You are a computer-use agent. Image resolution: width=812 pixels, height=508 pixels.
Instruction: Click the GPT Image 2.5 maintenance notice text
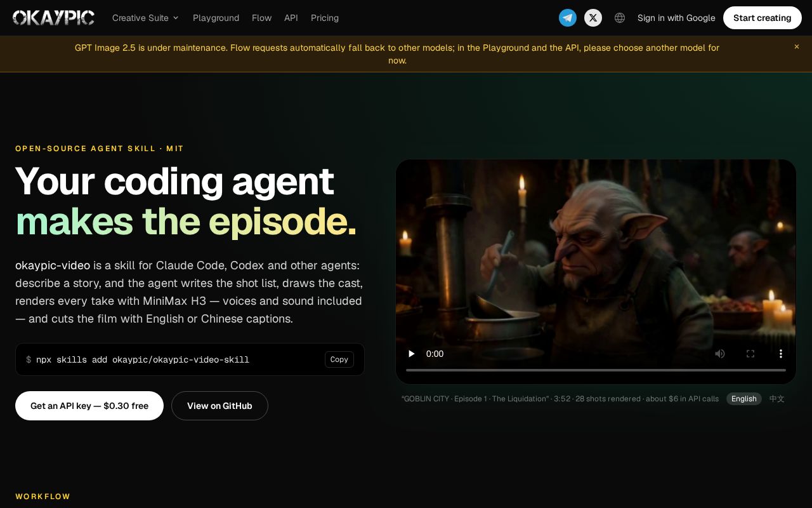click(397, 54)
